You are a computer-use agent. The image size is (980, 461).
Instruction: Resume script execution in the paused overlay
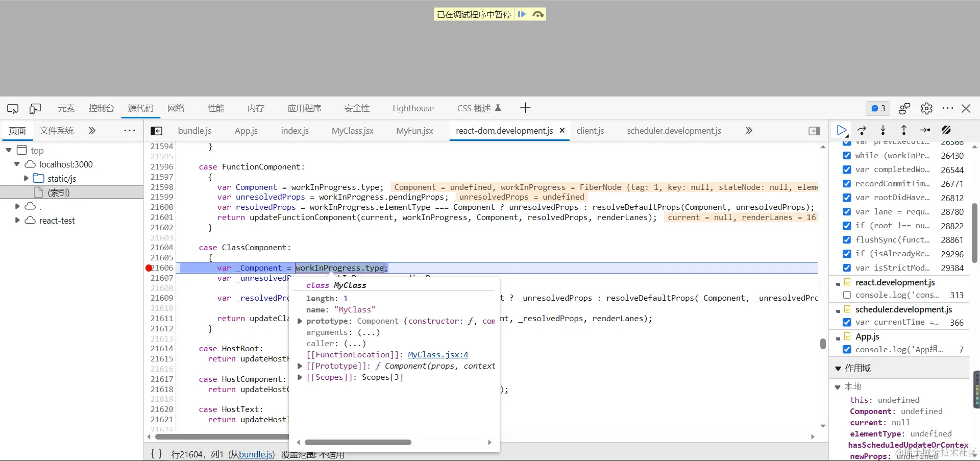click(x=522, y=14)
